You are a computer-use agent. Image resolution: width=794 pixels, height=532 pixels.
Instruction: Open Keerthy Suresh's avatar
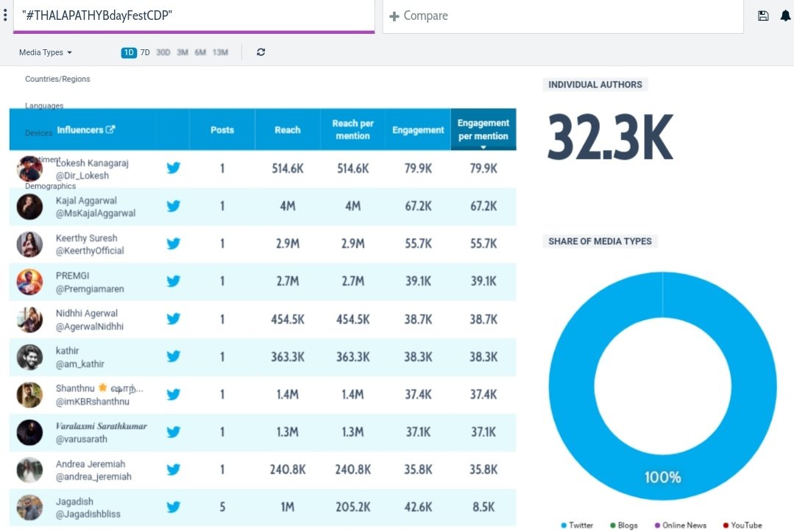pos(29,244)
